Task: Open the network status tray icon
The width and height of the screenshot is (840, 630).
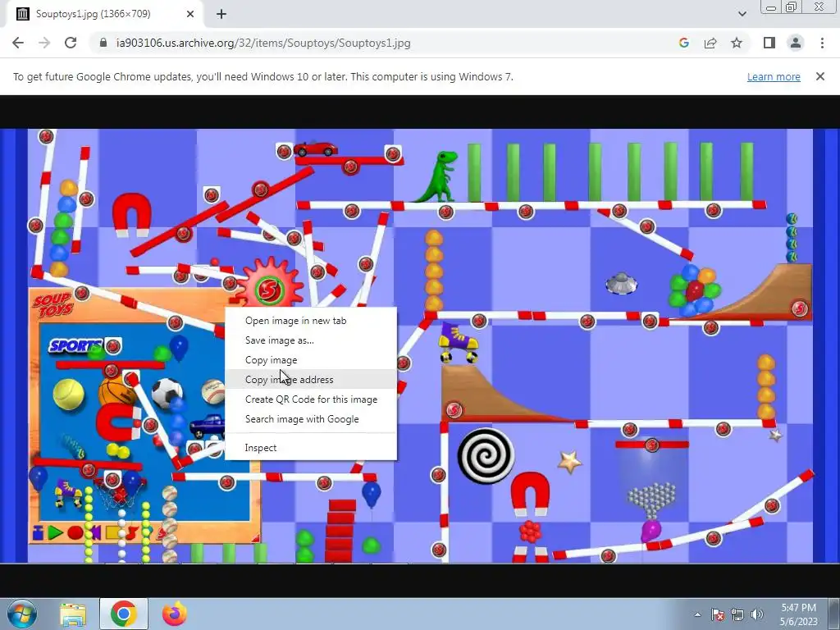Action: pyautogui.click(x=737, y=614)
